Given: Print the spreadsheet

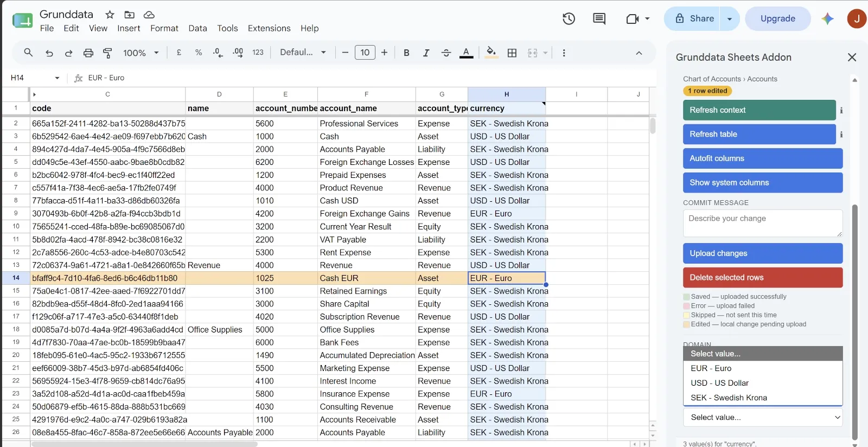Looking at the screenshot, I should (x=88, y=53).
